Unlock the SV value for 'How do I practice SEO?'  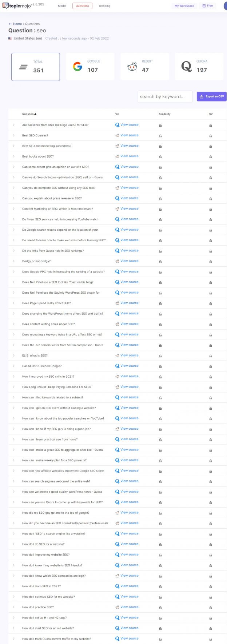pyautogui.click(x=211, y=608)
